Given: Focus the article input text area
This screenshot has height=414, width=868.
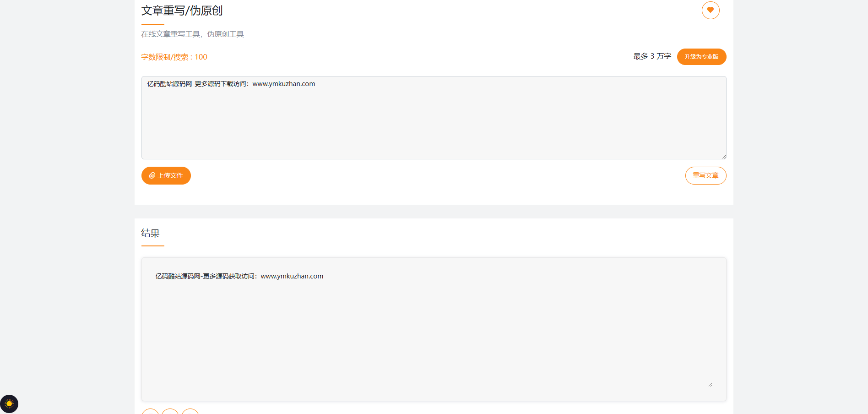Looking at the screenshot, I should pos(434,121).
